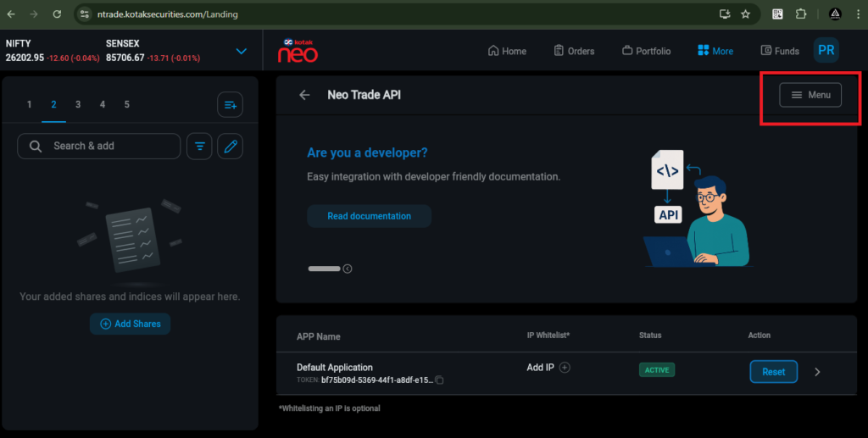Reset the Default Application token
The height and width of the screenshot is (438, 868).
pos(773,371)
